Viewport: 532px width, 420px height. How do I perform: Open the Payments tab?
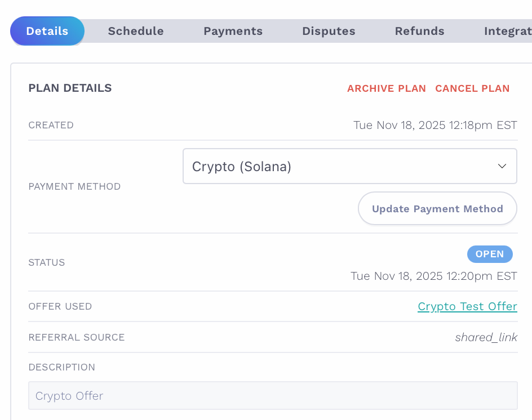pyautogui.click(x=233, y=31)
